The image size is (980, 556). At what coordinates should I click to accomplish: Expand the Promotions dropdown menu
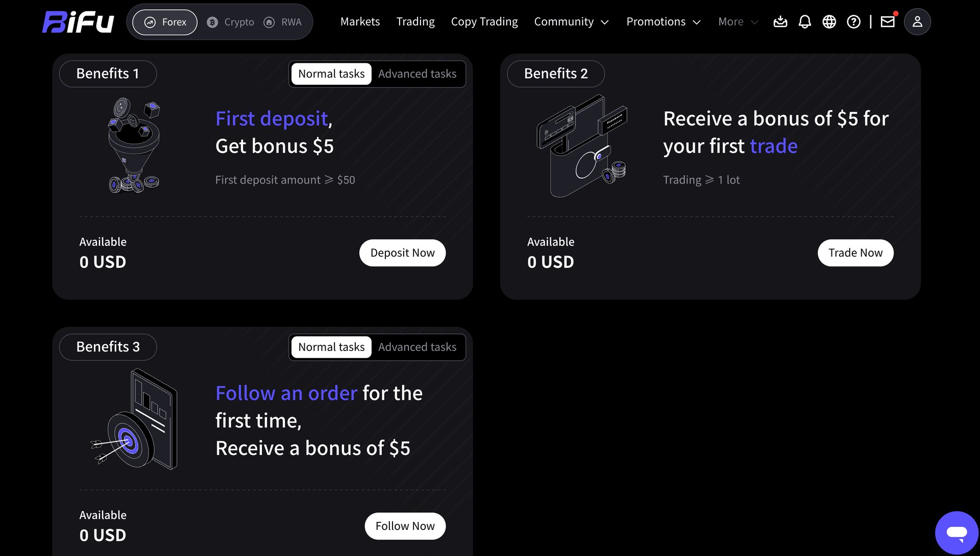[663, 22]
